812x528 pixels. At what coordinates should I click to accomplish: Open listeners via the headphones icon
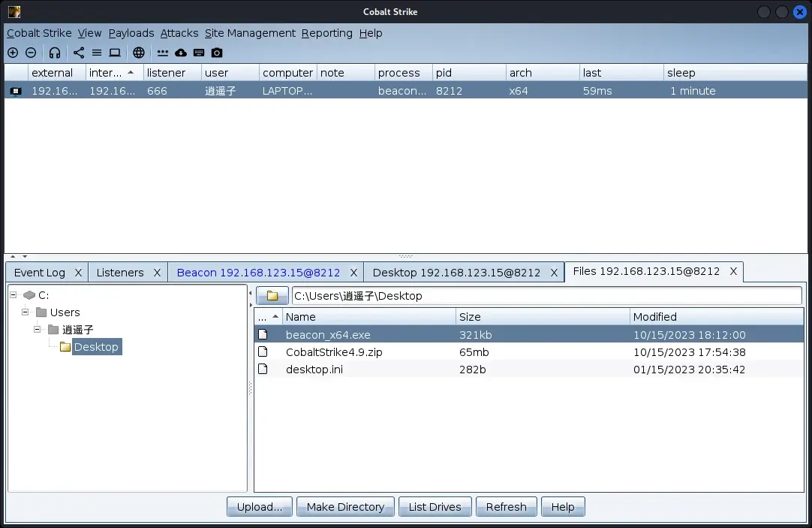point(54,53)
